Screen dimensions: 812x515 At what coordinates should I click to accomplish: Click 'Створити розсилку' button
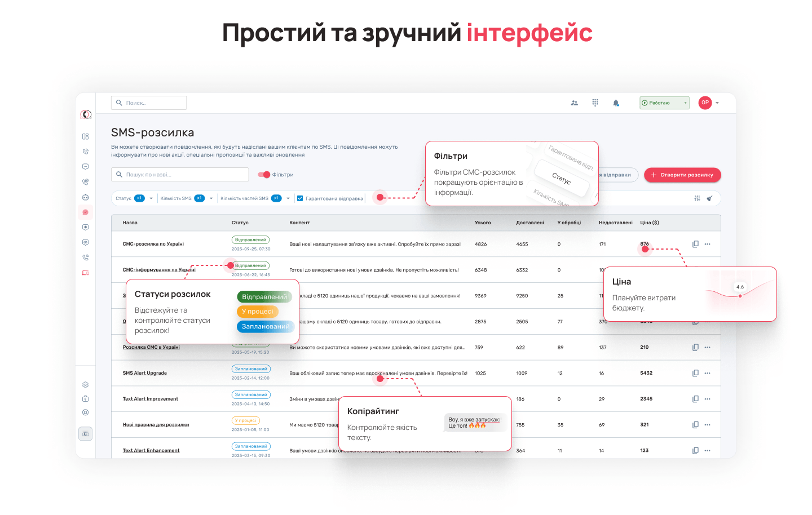point(682,175)
